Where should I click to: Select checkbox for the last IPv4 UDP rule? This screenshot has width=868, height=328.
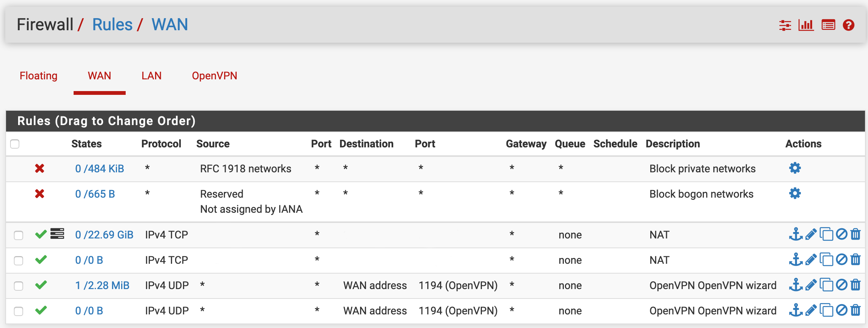point(18,311)
